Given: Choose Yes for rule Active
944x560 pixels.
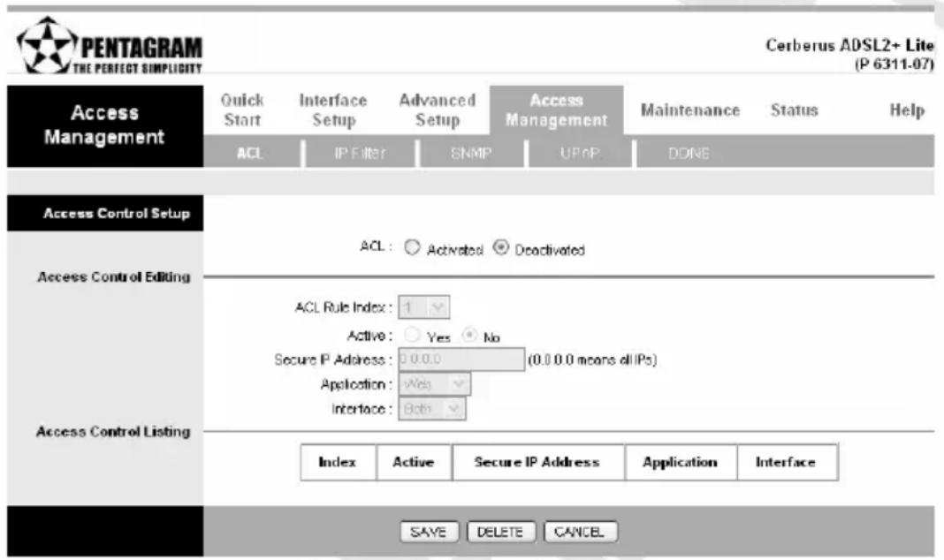Looking at the screenshot, I should pos(413,335).
